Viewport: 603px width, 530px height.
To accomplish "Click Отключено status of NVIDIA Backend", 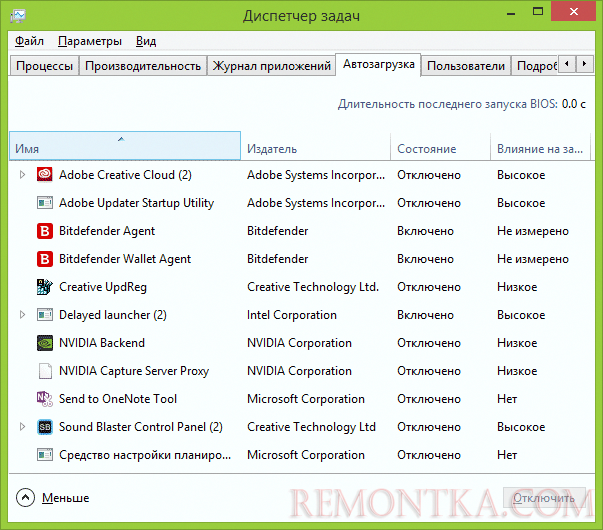I will (429, 343).
